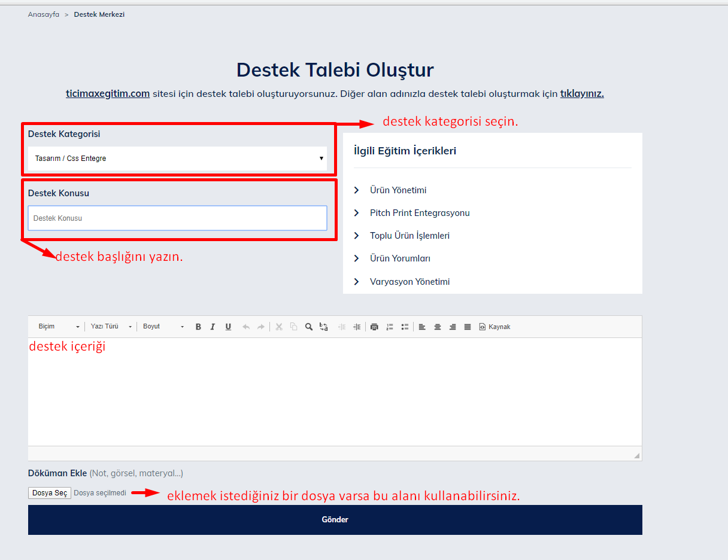Viewport: 728px width, 560px height.
Task: Open the find magnifier tool
Action: click(309, 327)
